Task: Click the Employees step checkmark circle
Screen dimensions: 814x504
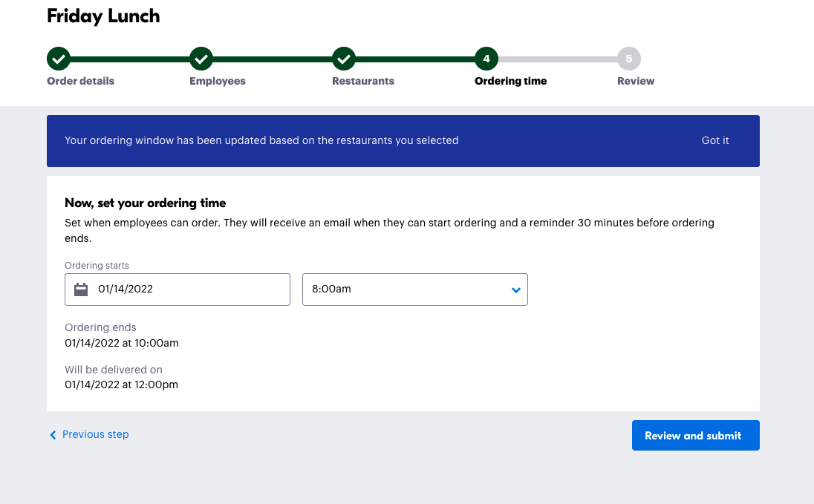Action: pyautogui.click(x=201, y=59)
